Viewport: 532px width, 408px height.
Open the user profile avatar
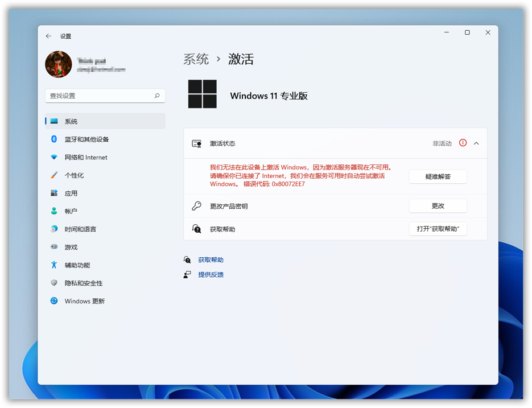pos(59,64)
